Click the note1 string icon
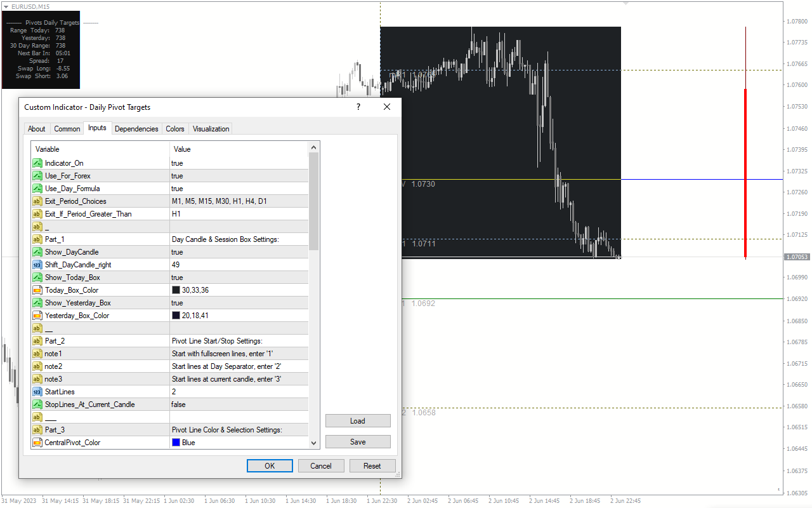 coord(37,354)
